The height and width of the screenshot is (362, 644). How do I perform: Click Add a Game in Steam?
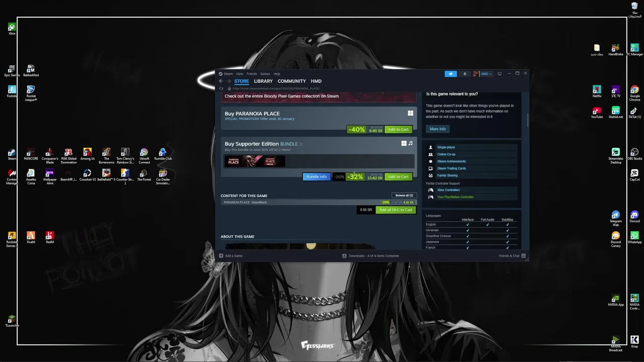point(231,256)
